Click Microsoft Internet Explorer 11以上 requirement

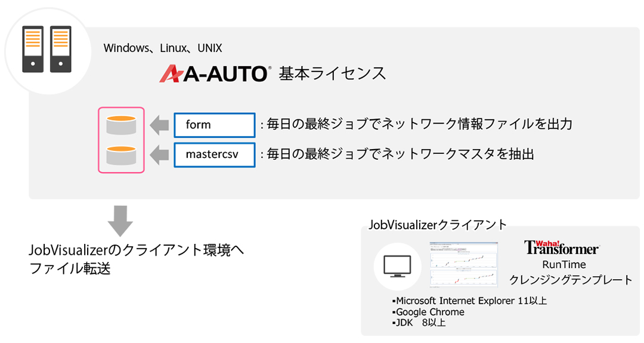(469, 301)
